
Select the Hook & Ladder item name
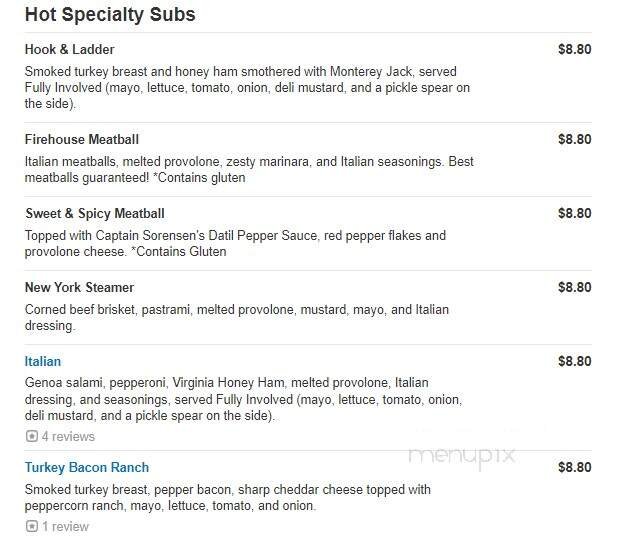pos(69,49)
